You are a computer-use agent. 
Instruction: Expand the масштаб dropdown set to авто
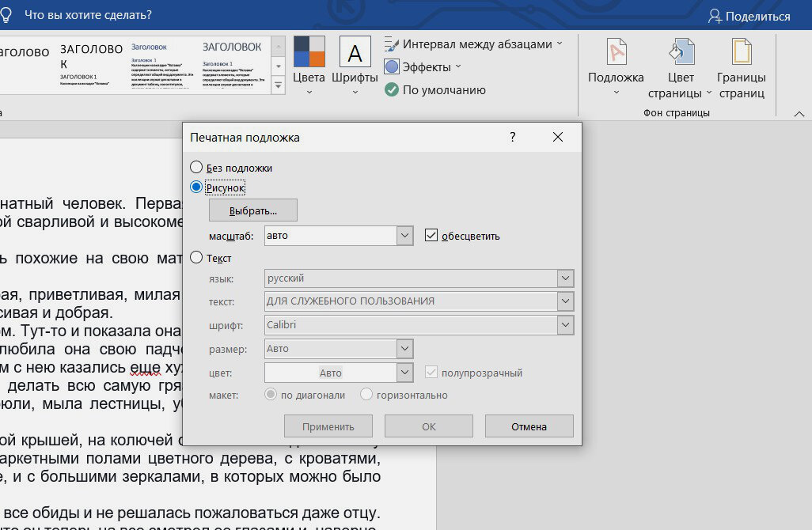point(405,236)
